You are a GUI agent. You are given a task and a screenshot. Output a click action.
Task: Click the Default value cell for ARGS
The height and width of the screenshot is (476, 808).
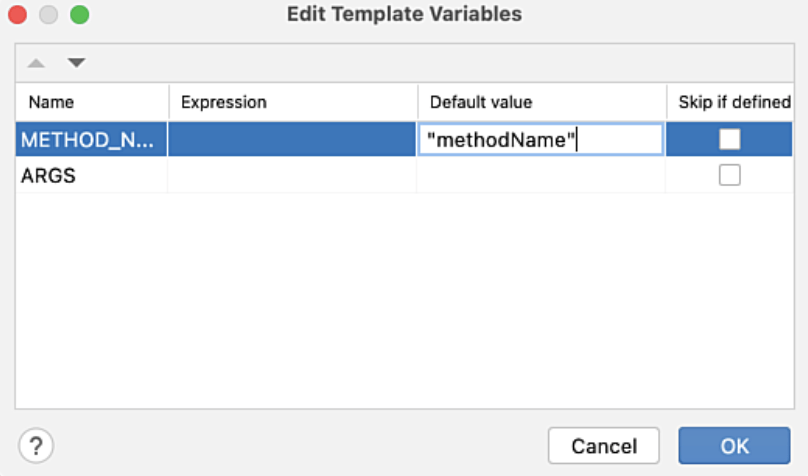pos(540,176)
